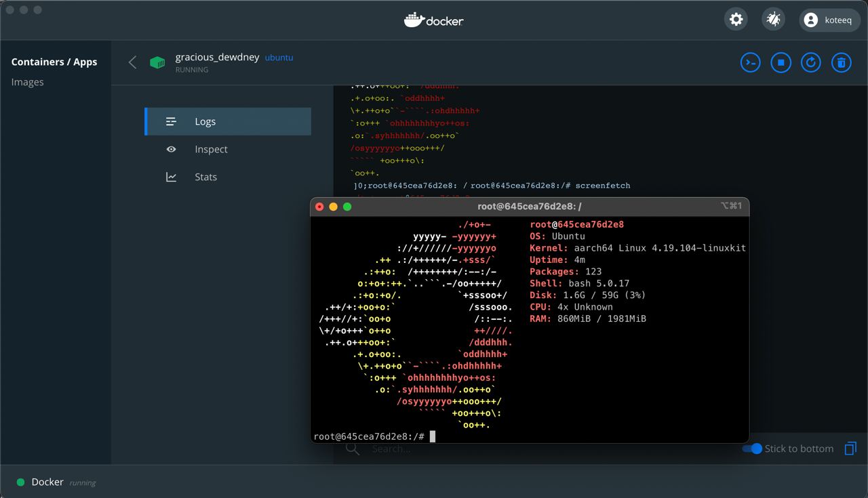Screen dimensions: 868x498
Task: Select Containers / Apps in sidebar
Action: click(x=54, y=62)
